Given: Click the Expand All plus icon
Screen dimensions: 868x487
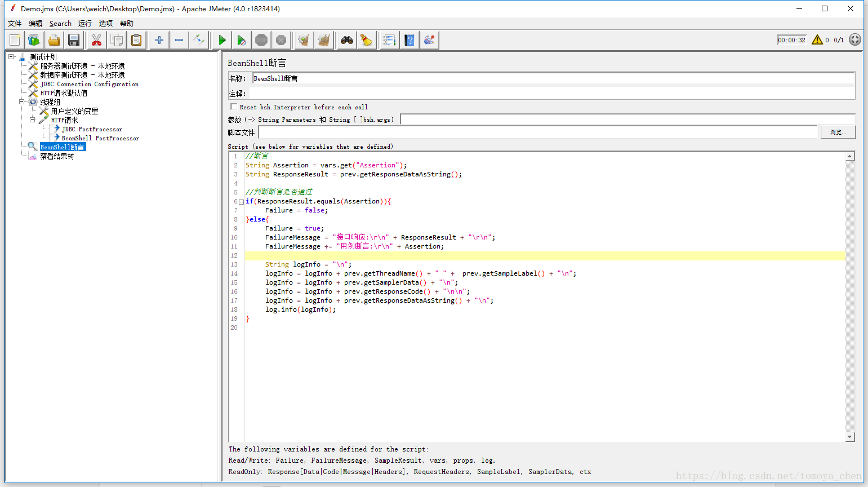Looking at the screenshot, I should (159, 40).
